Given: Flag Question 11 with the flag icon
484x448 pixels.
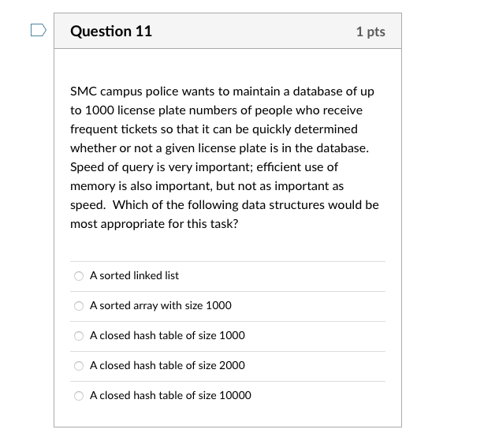Looking at the screenshot, I should (x=39, y=30).
